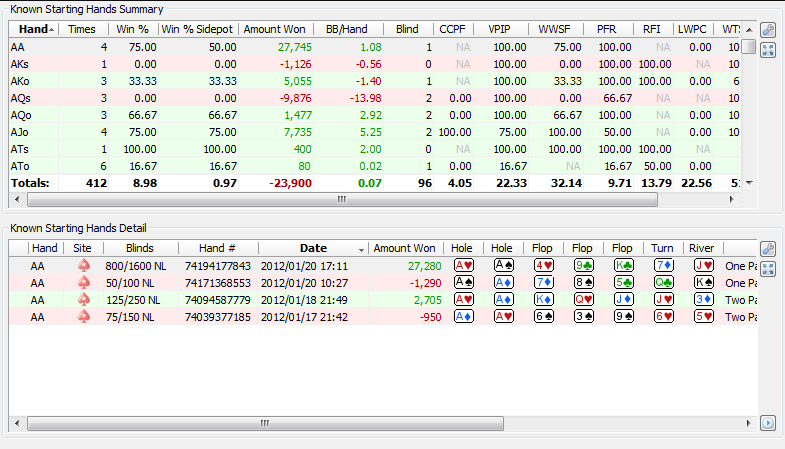Viewport: 785px width, 449px height.
Task: Click the J of hearts river card
Action: (x=704, y=265)
